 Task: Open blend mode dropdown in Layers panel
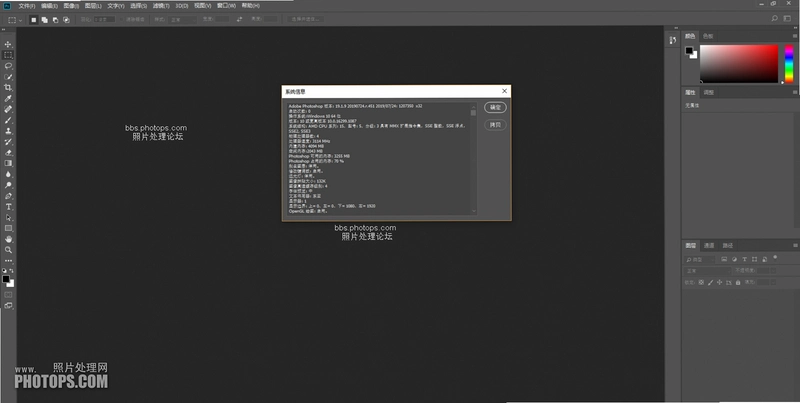click(x=708, y=271)
